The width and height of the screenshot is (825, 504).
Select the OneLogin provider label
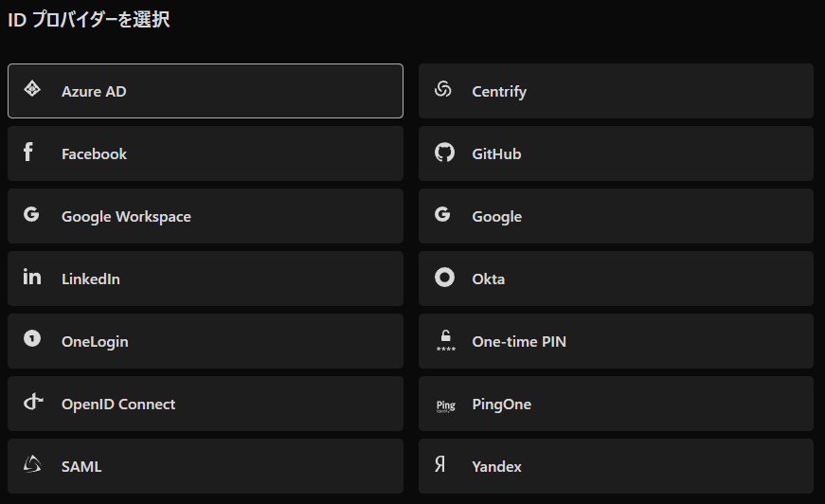coord(95,342)
